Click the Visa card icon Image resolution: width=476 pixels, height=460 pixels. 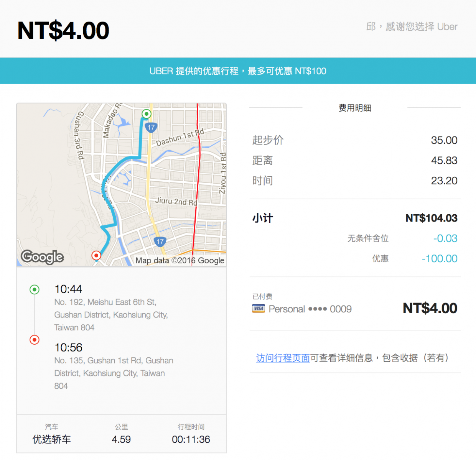pyautogui.click(x=259, y=309)
